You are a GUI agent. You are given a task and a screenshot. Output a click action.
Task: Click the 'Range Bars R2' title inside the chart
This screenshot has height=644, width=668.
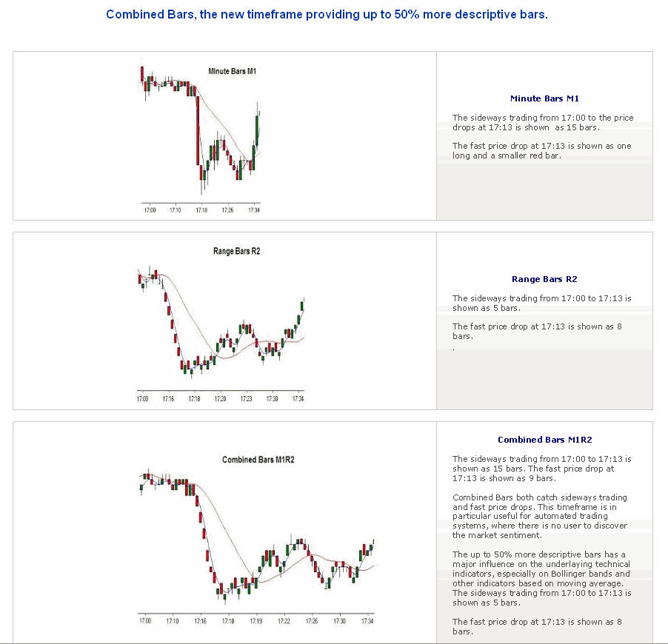tap(236, 252)
